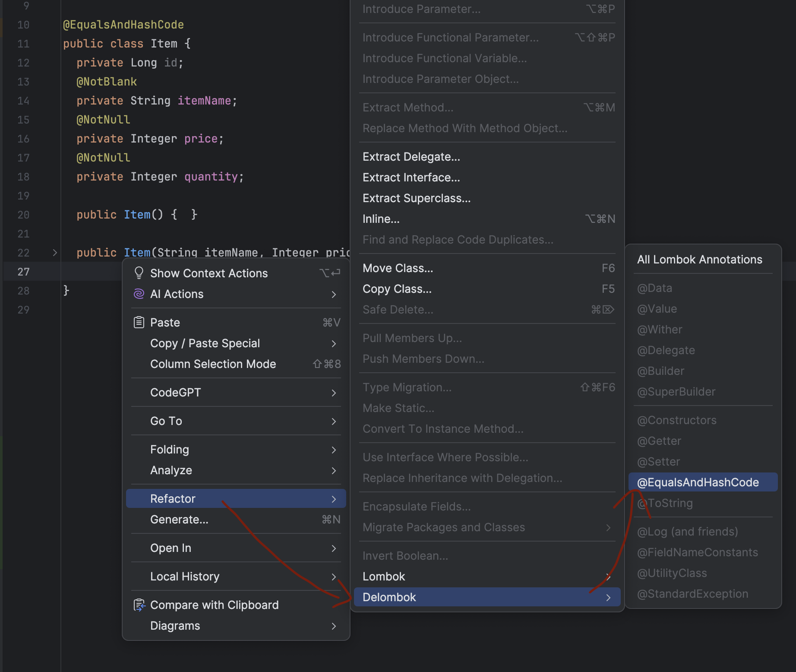Click Encapsulate Fields... entry
This screenshot has width=796, height=672.
[x=487, y=507]
